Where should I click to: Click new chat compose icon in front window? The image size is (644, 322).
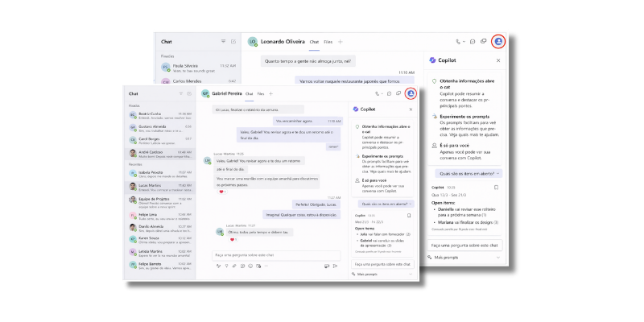[189, 93]
